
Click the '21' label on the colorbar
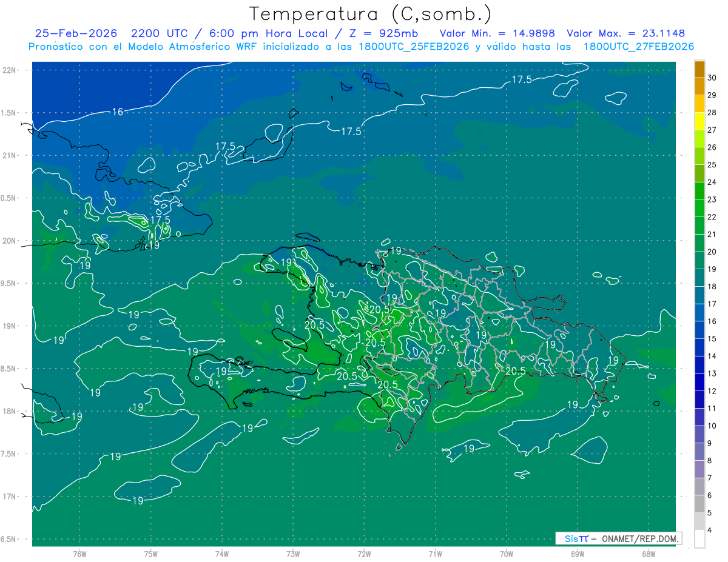click(712, 235)
